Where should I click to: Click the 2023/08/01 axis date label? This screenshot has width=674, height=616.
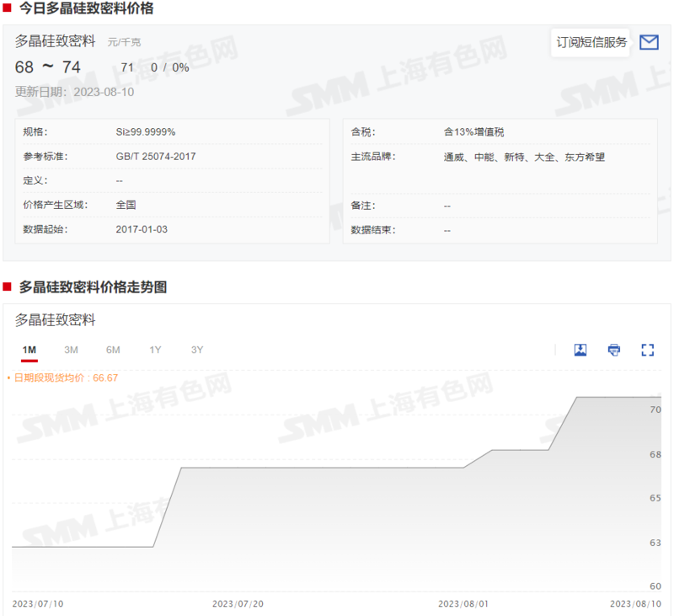tap(463, 604)
